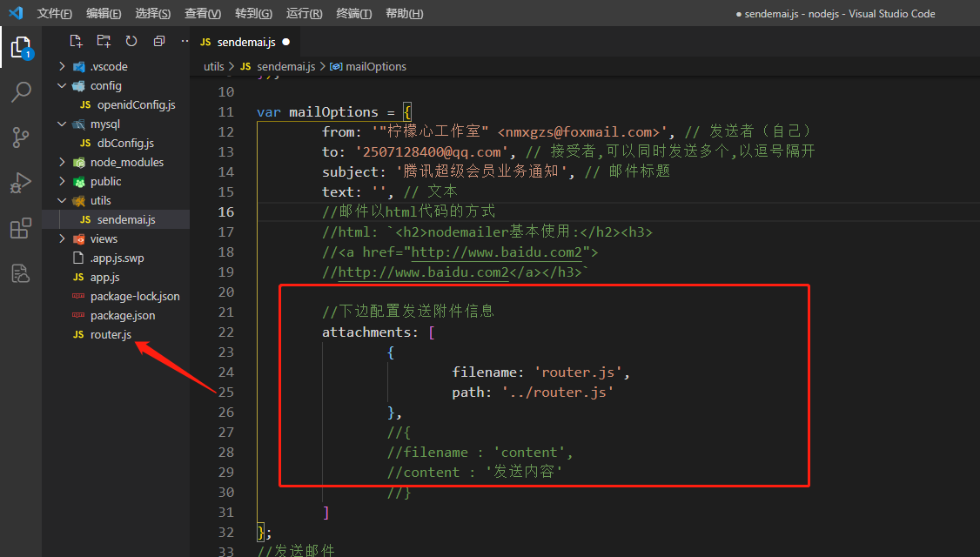
Task: Click the www.baidu.com2 link on line 18
Action: (x=497, y=252)
